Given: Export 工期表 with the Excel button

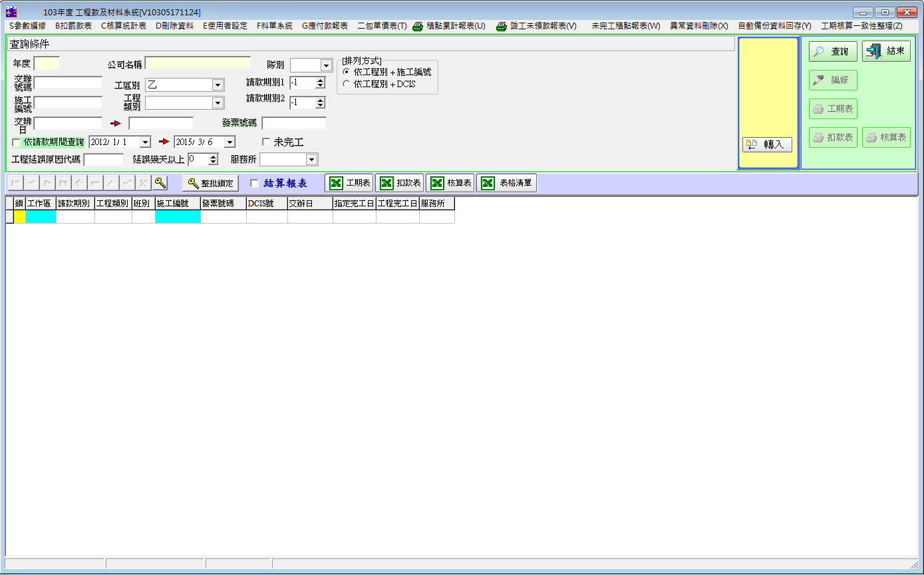Looking at the screenshot, I should (349, 183).
